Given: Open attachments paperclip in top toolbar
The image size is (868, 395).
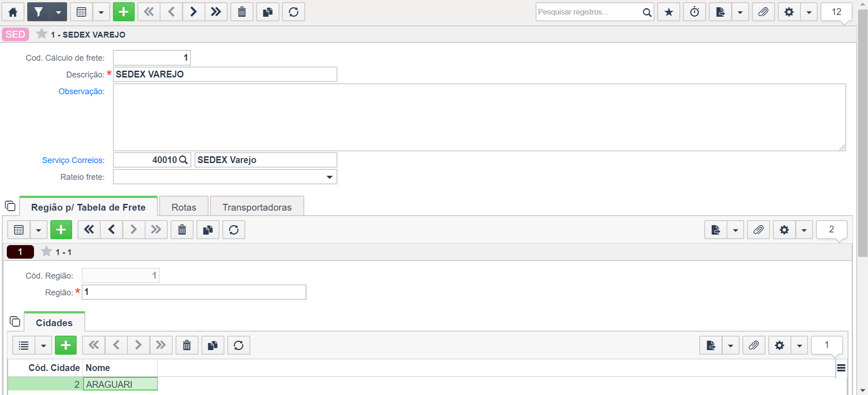Looking at the screenshot, I should point(764,12).
